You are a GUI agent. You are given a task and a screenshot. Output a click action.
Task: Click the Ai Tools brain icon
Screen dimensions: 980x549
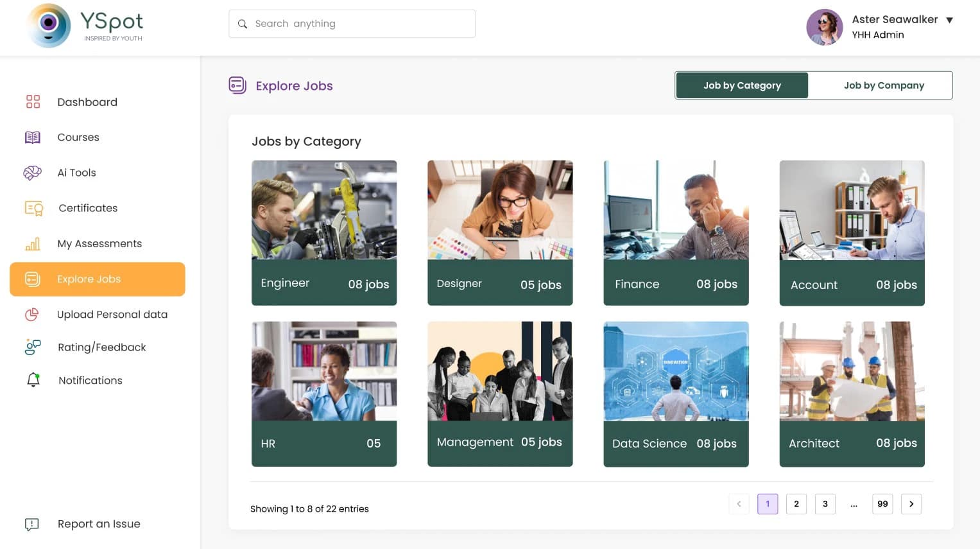33,173
